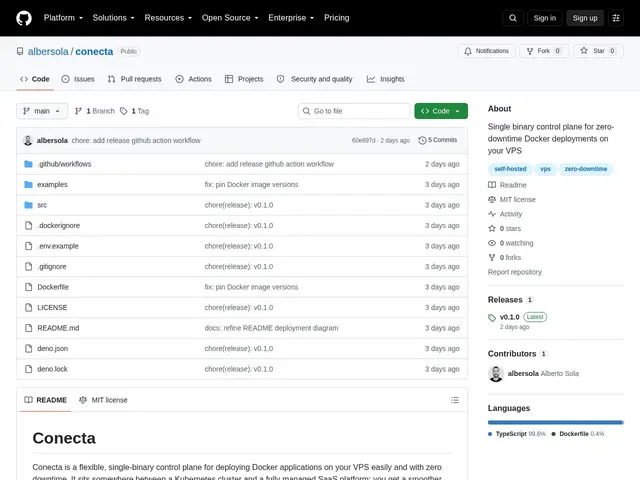Screen dimensions: 640x480
Task: Click the deno.lock file icon
Action: click(28, 369)
